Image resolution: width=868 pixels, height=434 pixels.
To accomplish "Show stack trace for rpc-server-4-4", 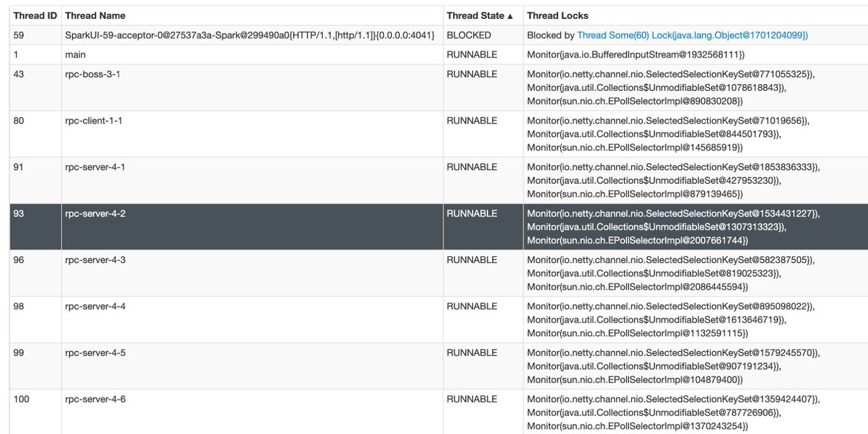I will pos(95,307).
